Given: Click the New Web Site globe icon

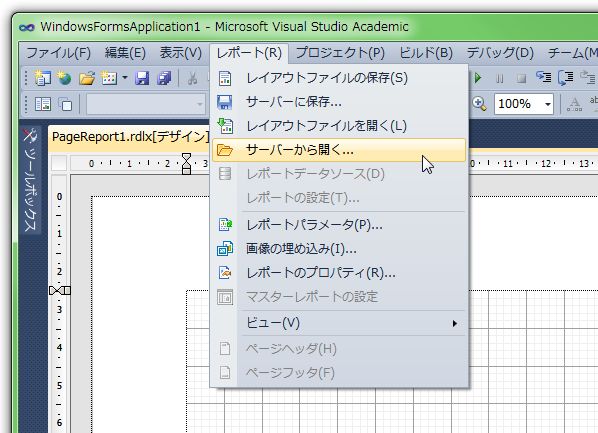Looking at the screenshot, I should click(64, 78).
